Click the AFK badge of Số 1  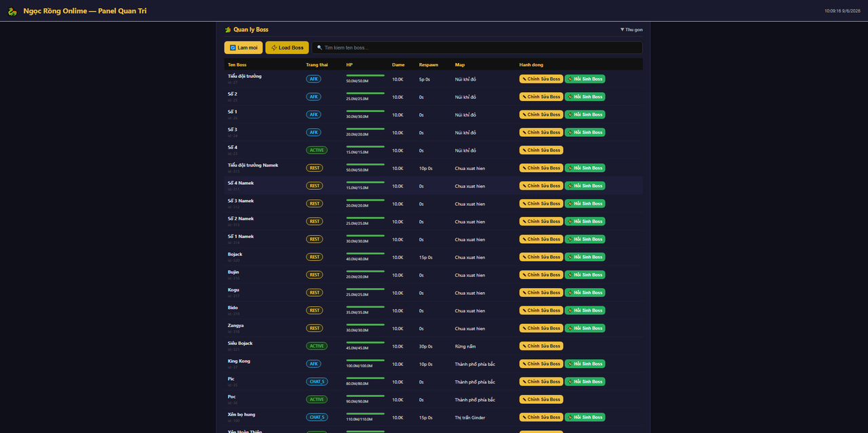point(313,115)
